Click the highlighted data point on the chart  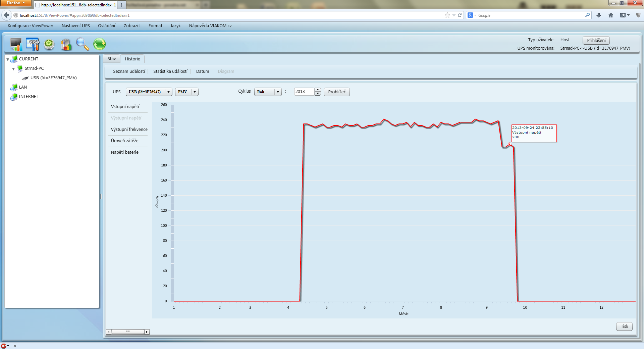tap(509, 144)
